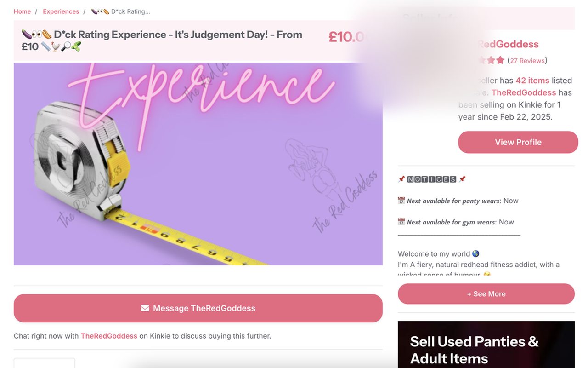Click the calendar icon beside gym wears
Screen dimensions: 588x368
[x=401, y=222]
